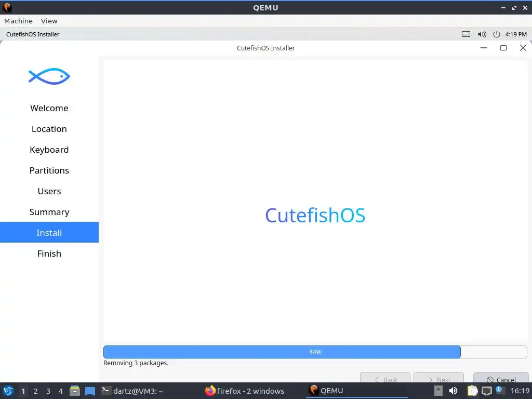Viewport: 532px width, 399px height.
Task: Open the clipboard tray icon
Action: 472,391
